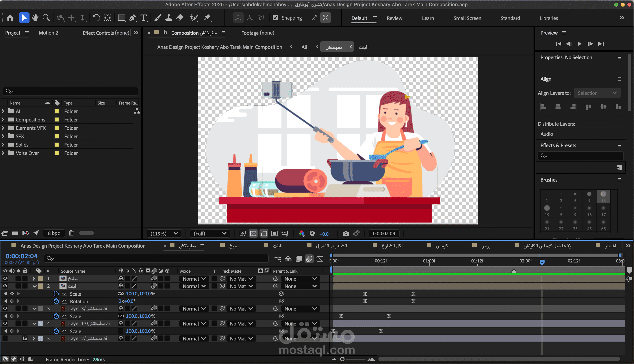Open the Graph Editor in timeline
Viewport: 634px width, 364px height.
320,259
